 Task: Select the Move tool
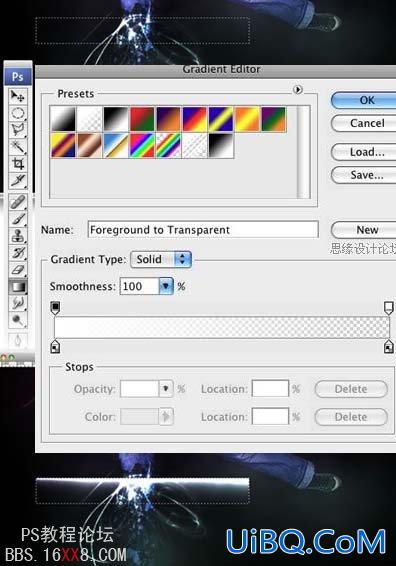click(x=17, y=96)
